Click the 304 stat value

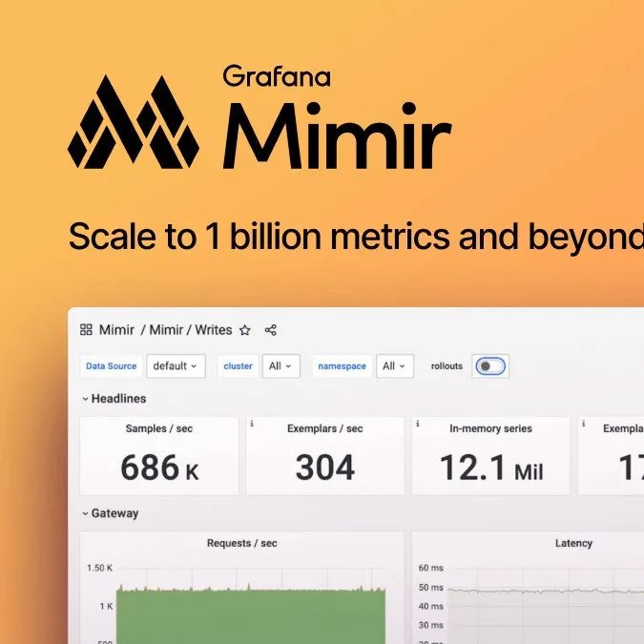click(x=325, y=467)
